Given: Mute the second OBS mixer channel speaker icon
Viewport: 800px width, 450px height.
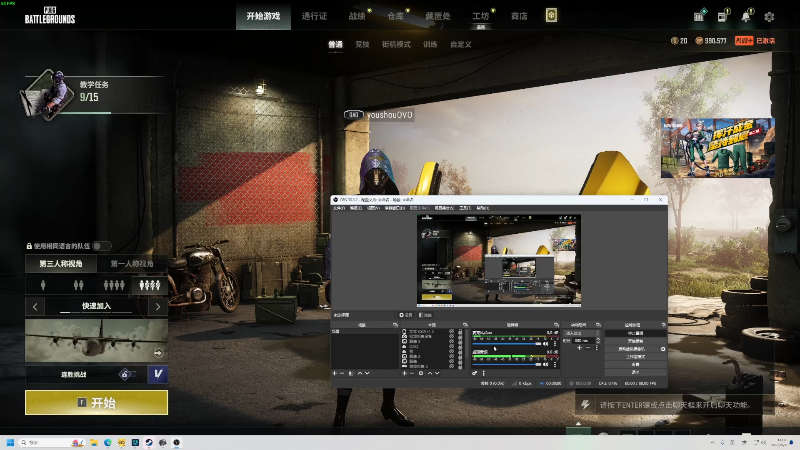Looking at the screenshot, I should coord(545,365).
